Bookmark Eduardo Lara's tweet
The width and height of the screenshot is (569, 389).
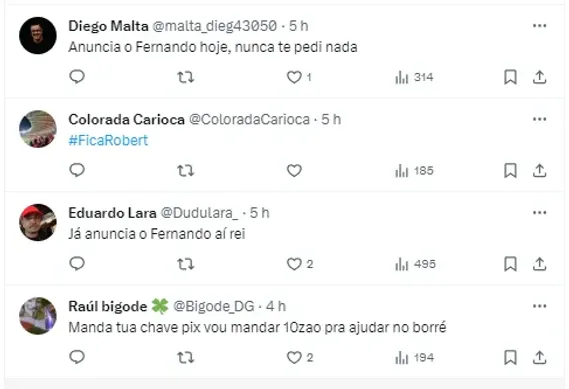(510, 264)
